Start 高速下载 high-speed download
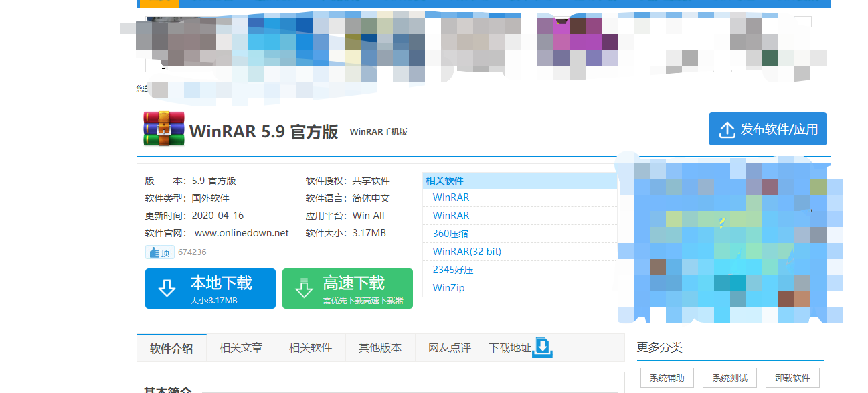This screenshot has width=868, height=393. [x=347, y=289]
